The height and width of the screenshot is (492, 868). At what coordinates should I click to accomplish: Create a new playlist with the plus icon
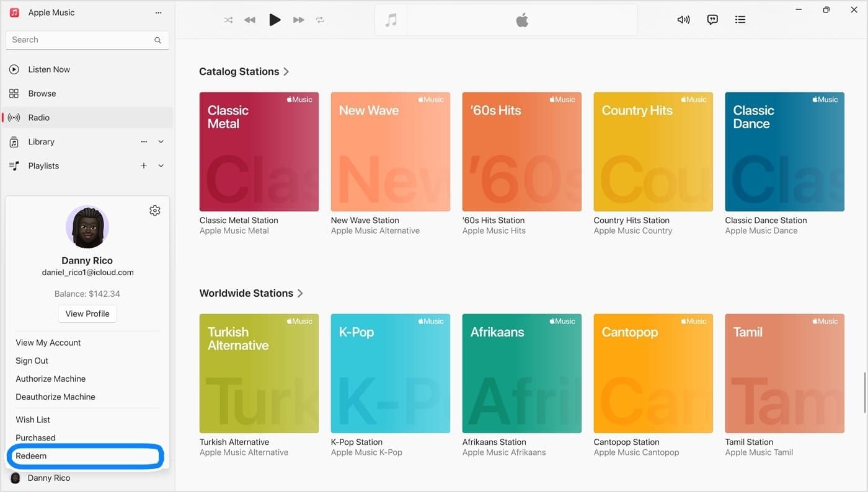(x=143, y=165)
